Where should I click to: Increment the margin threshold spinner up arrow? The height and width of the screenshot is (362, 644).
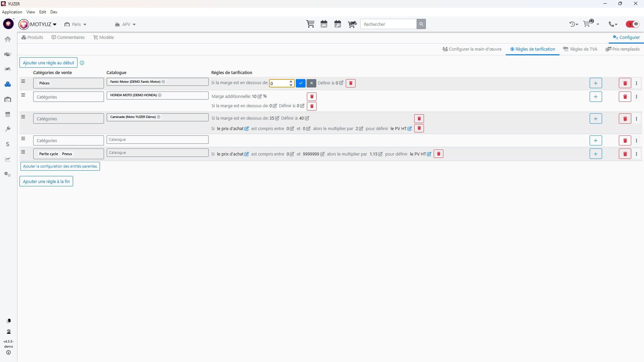[x=291, y=81]
